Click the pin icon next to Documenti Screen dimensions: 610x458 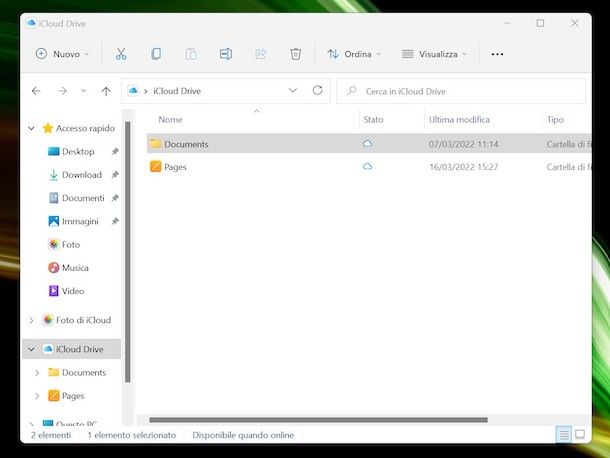coord(115,198)
